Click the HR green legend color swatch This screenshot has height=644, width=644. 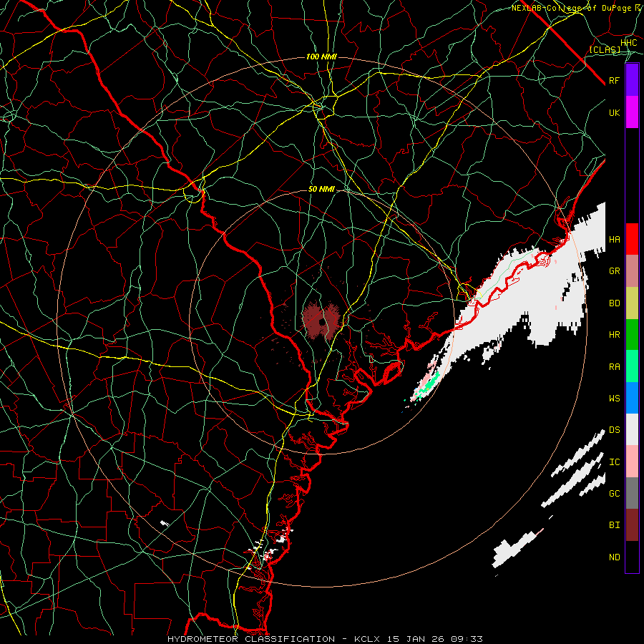[632, 335]
